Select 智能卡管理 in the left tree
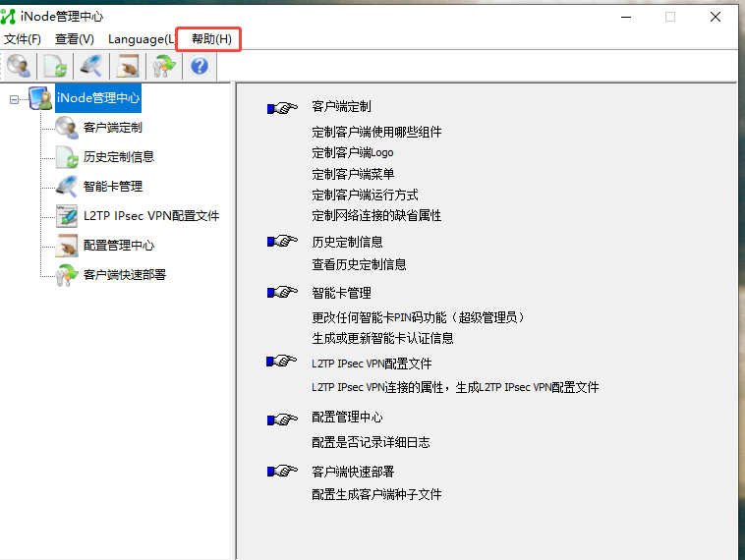Image resolution: width=745 pixels, height=560 pixels. click(112, 187)
